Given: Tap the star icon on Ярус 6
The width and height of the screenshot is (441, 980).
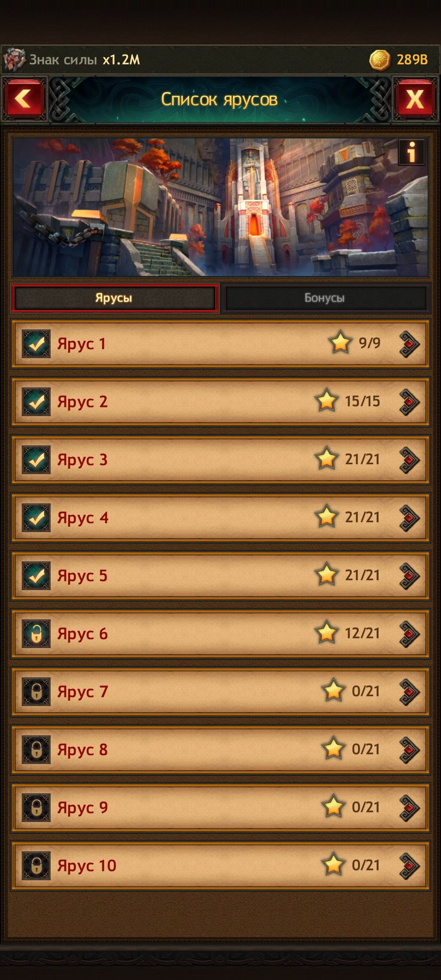Looking at the screenshot, I should click(327, 633).
